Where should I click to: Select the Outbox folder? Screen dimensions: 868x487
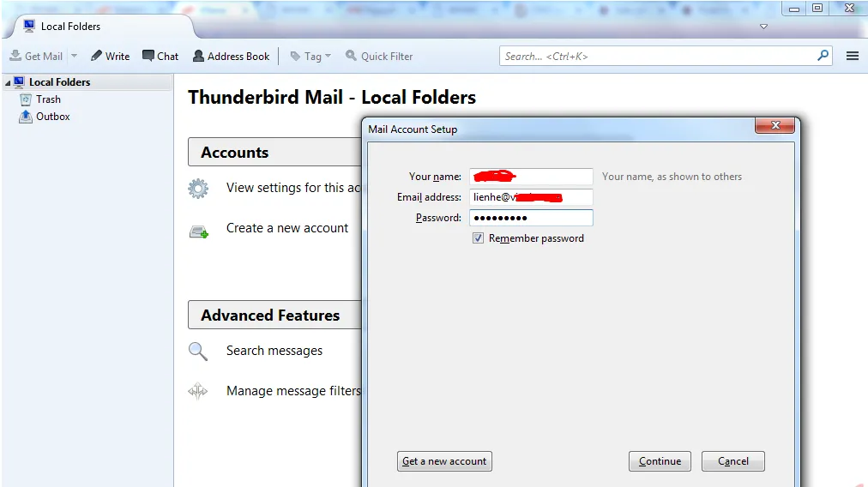53,117
